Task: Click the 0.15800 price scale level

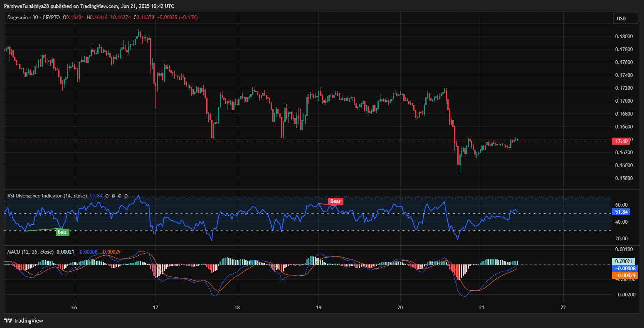Action: [624, 178]
